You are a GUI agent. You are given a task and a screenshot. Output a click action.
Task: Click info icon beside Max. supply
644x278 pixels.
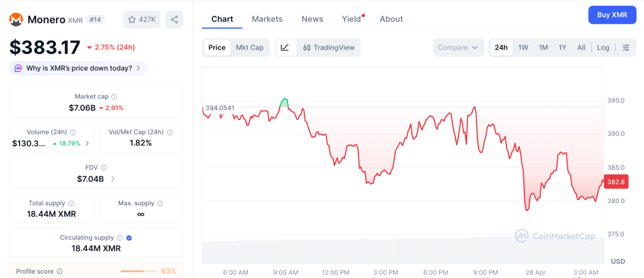160,204
